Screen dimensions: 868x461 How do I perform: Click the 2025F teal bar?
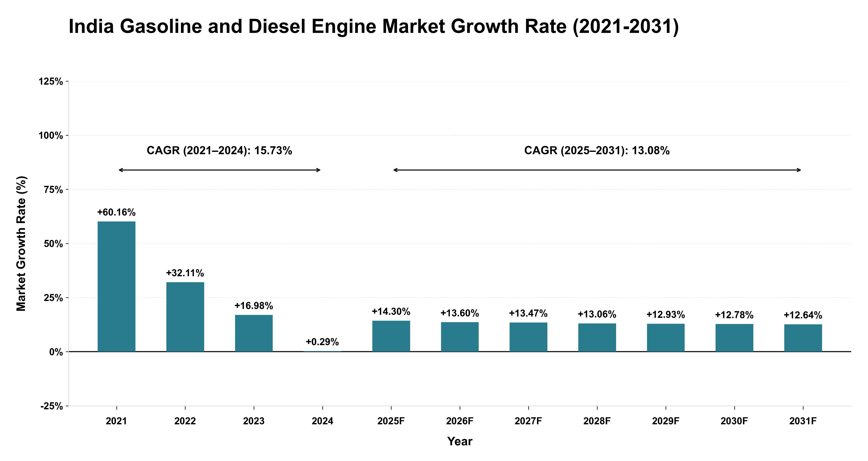[391, 336]
